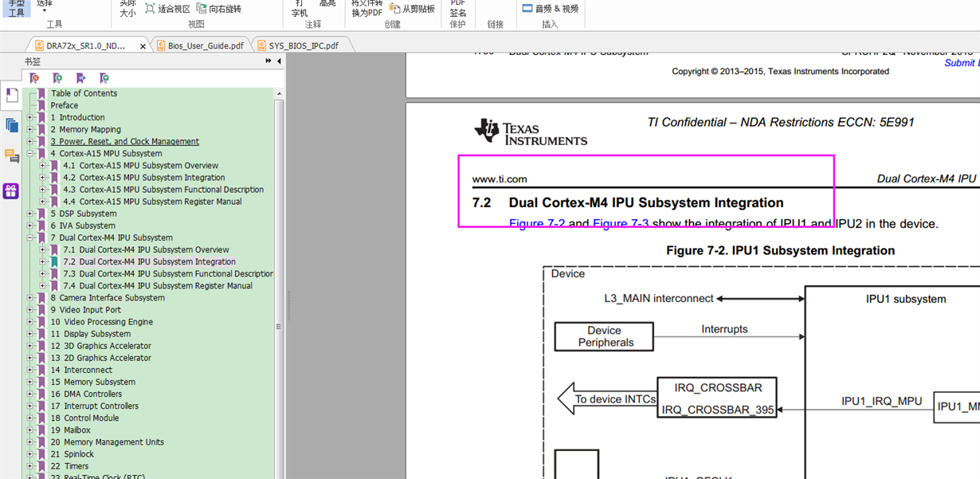This screenshot has width=980, height=479.
Task: Click the 适合视区 fit visible icon
Action: pyautogui.click(x=150, y=9)
